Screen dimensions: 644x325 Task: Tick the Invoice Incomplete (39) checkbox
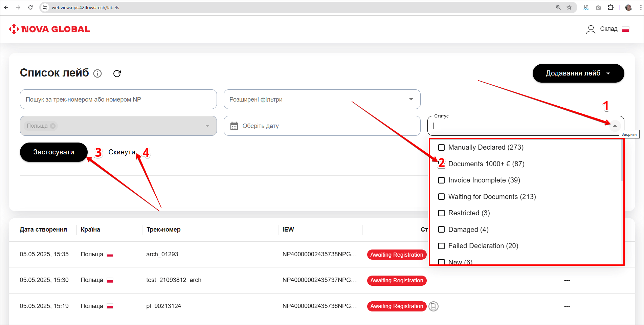click(x=441, y=180)
